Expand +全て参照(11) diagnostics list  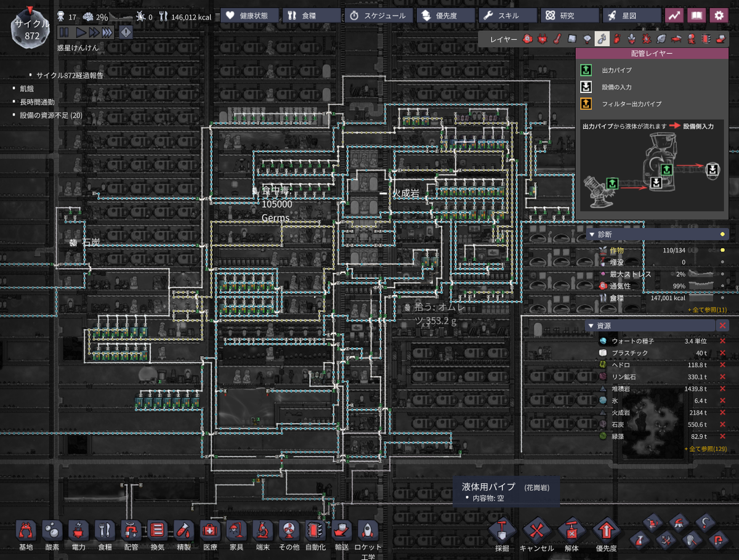point(707,309)
